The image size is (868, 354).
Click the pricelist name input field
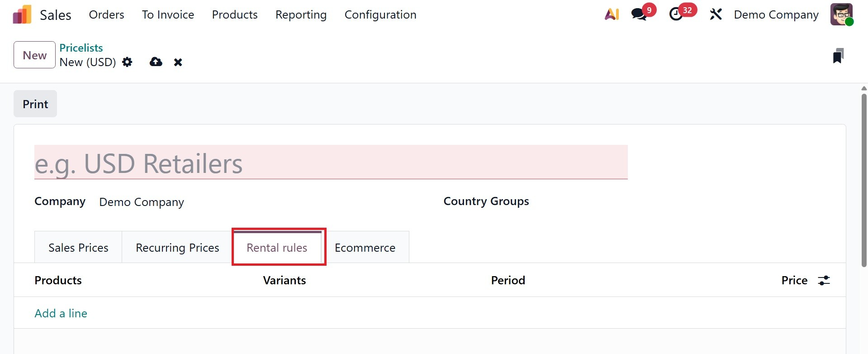[x=331, y=163]
